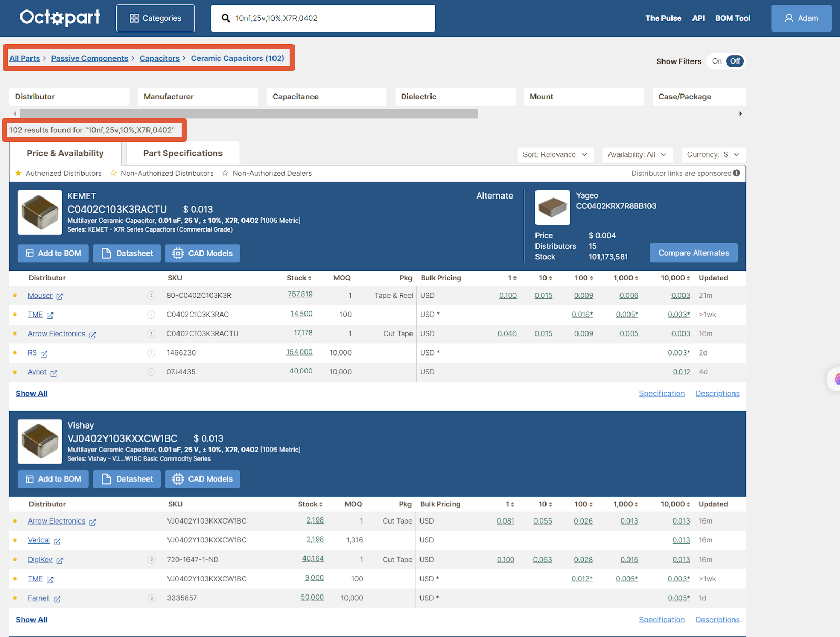Open the Categories menu button
Image resolution: width=840 pixels, height=637 pixels.
click(155, 18)
